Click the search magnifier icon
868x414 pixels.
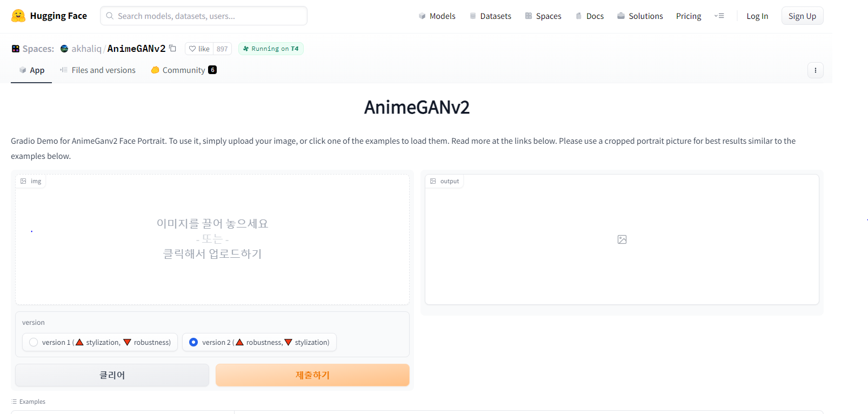pos(110,16)
